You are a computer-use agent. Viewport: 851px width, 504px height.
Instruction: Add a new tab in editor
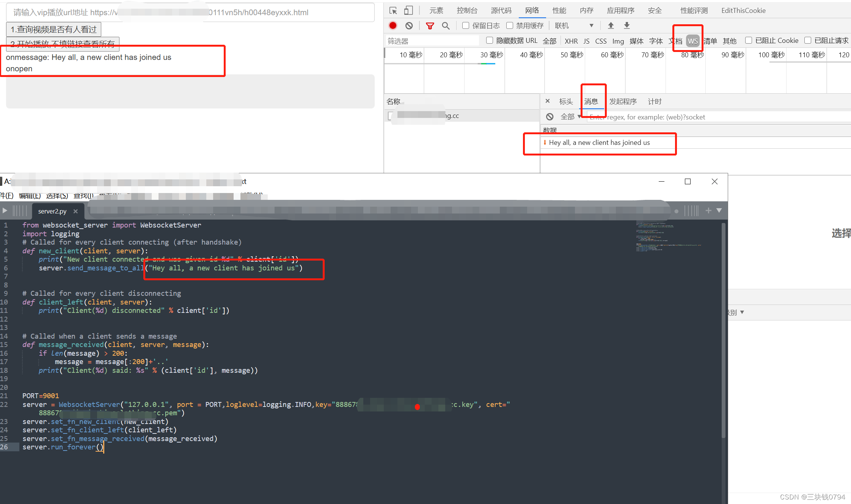tap(708, 210)
